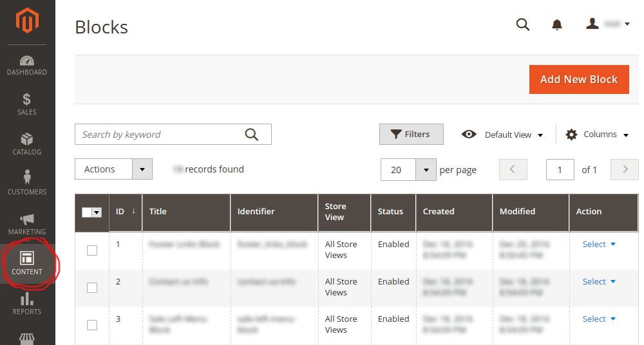Open Select action menu for row 1
Image resolution: width=644 pixels, height=345 pixels.
(599, 244)
